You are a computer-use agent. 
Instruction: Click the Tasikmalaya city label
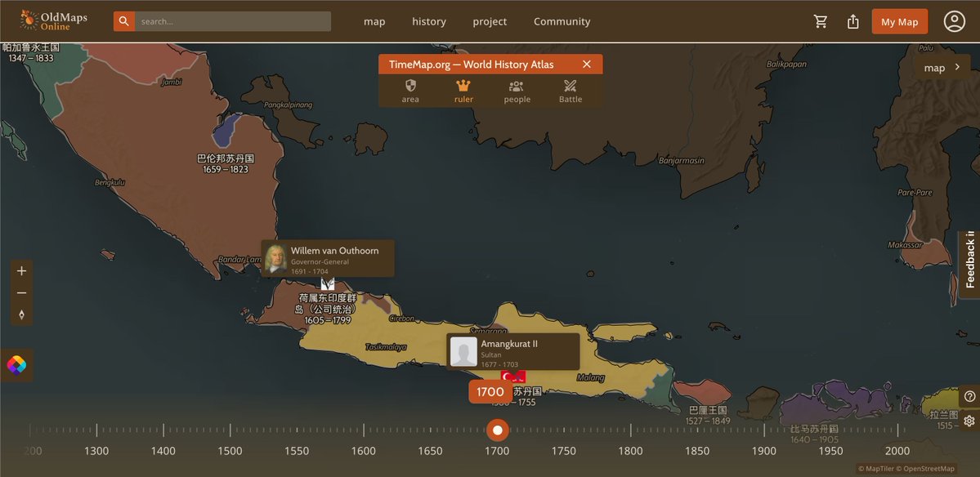(x=386, y=347)
